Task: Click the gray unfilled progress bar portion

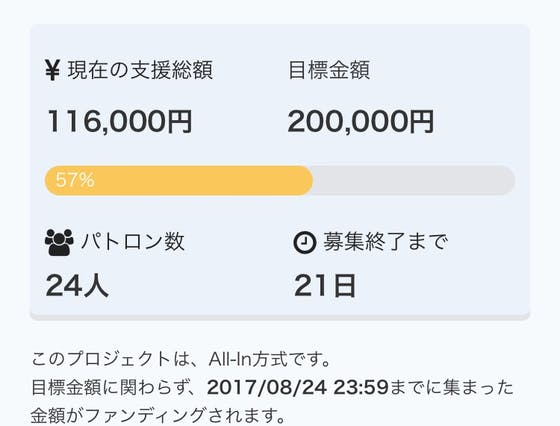Action: (x=414, y=180)
